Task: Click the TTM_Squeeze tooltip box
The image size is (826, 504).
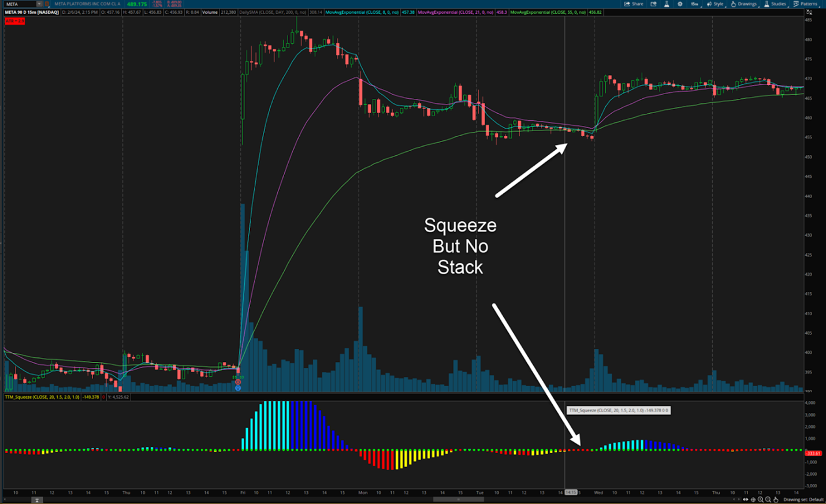Action: click(x=619, y=410)
